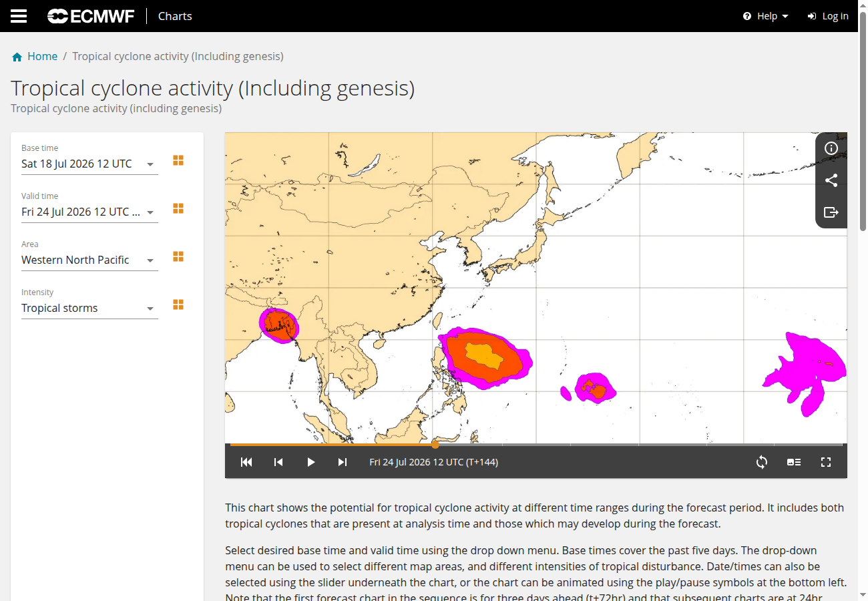Toggle the chart legend icon

794,462
